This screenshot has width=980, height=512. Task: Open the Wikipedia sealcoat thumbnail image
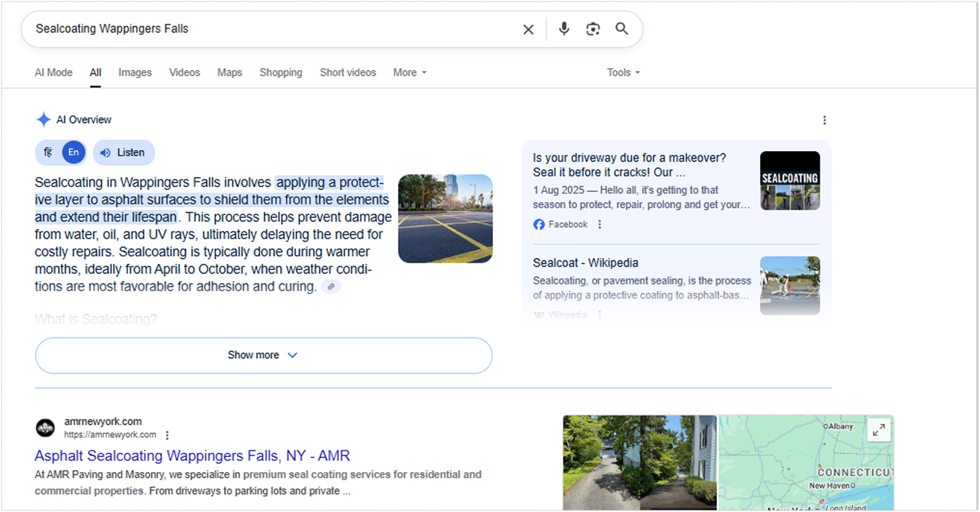[790, 285]
